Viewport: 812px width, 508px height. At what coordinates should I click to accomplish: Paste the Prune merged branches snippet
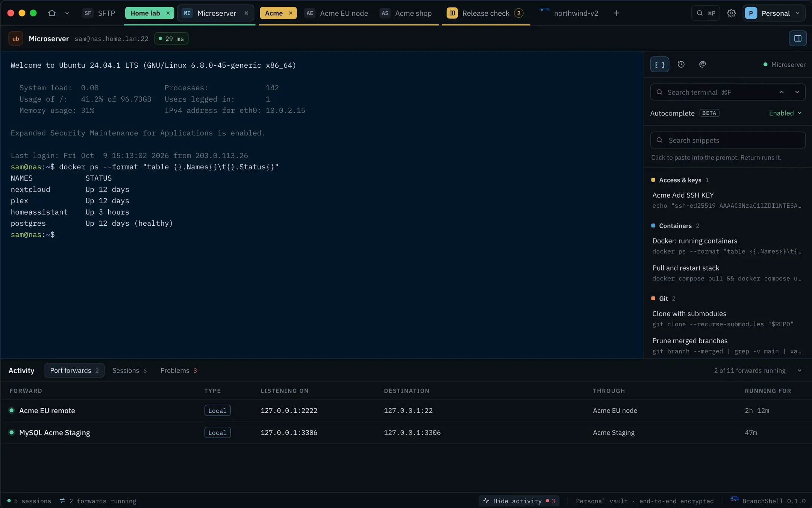coord(727,346)
